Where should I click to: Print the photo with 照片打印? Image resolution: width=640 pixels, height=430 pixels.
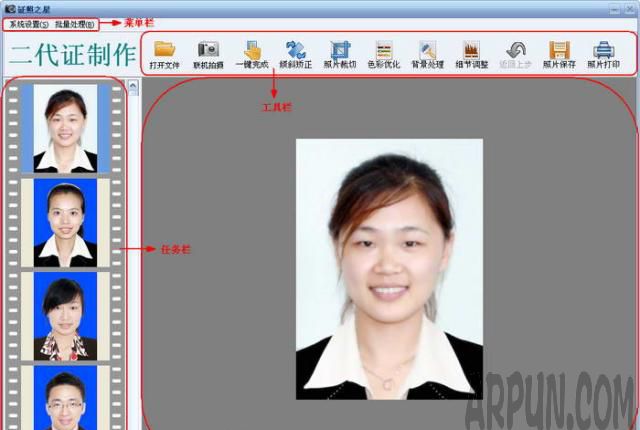coord(603,53)
